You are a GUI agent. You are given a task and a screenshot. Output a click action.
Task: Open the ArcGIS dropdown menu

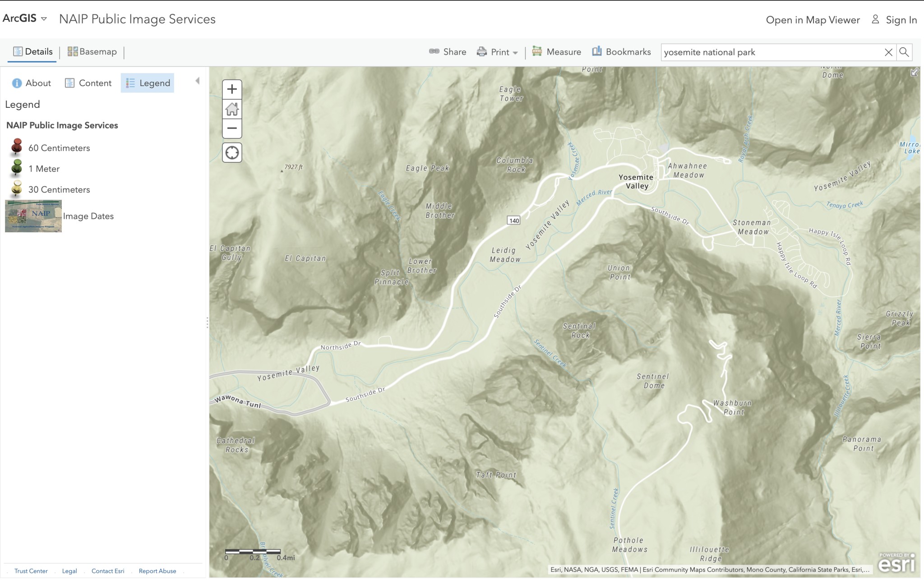25,18
